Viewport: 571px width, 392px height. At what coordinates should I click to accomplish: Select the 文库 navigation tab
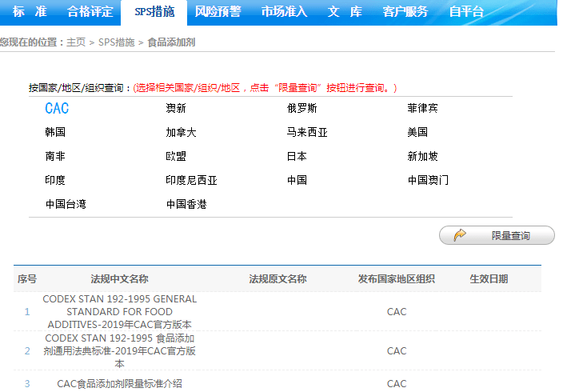(x=345, y=11)
